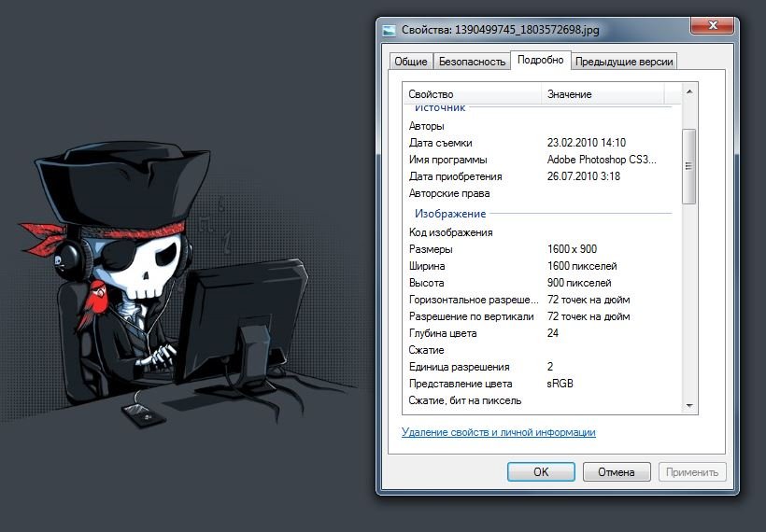Open the Удаление свойств и личной информации link
Viewport: 766px width, 532px height.
pos(498,432)
